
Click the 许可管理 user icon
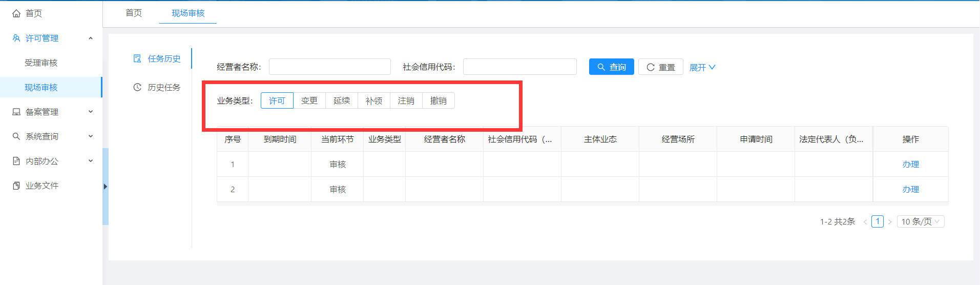pyautogui.click(x=16, y=38)
